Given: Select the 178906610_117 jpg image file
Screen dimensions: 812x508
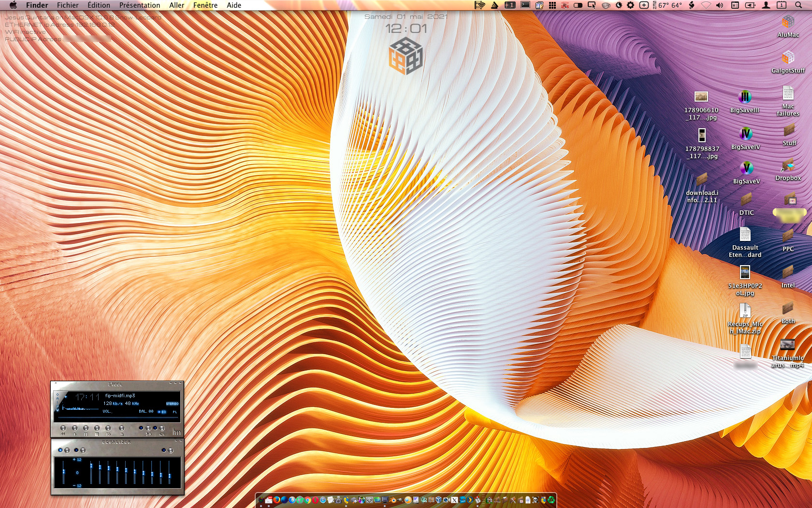Looking at the screenshot, I should click(x=701, y=97).
